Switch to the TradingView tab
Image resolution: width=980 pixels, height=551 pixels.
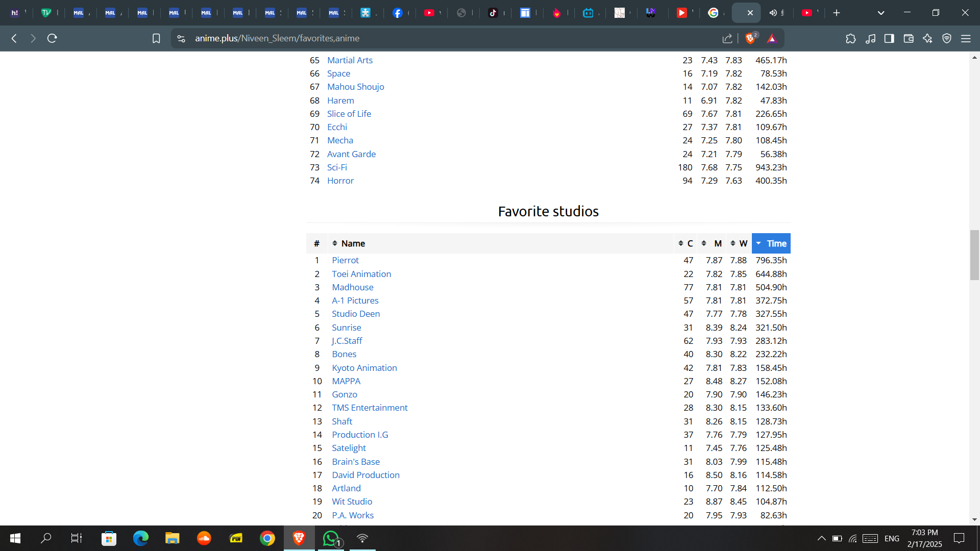(46, 13)
